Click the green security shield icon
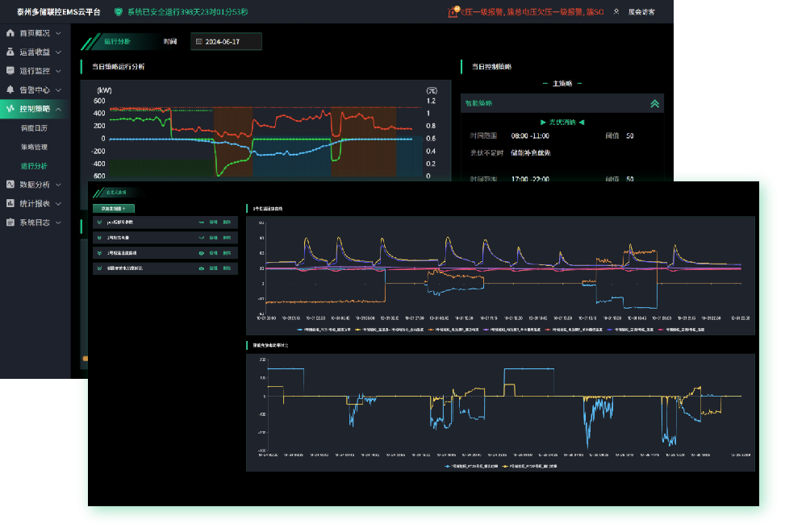The height and width of the screenshot is (532, 785). coord(119,12)
